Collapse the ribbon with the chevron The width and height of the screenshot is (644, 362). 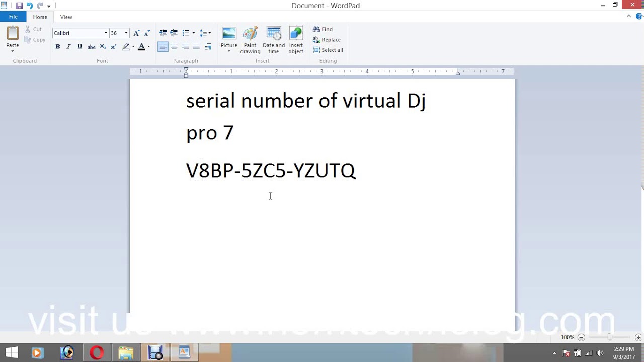(x=629, y=16)
